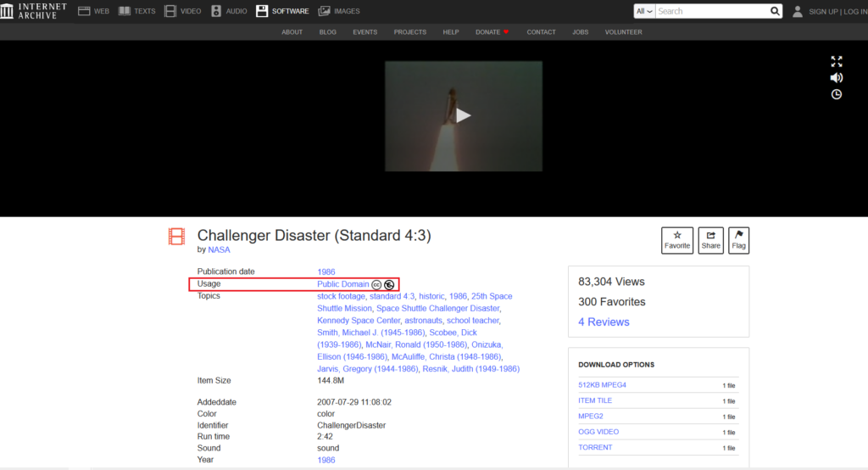Click the public domain crossed-C icon
Viewport: 868px width, 470px height.
[389, 284]
